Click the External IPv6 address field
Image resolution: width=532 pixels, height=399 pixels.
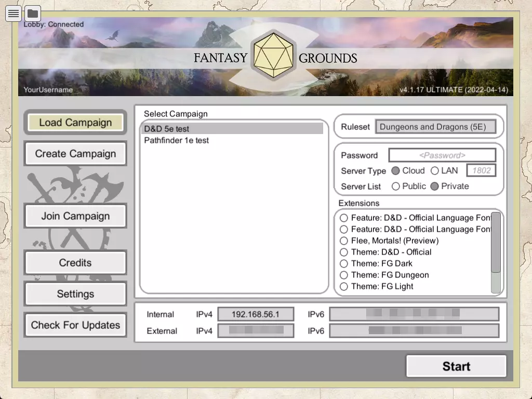tap(414, 330)
